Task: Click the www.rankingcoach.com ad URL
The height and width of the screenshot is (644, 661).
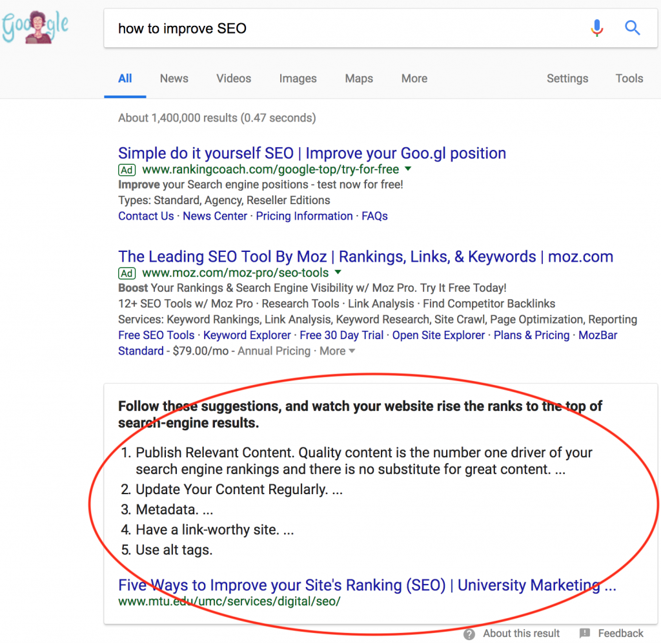Action: [x=270, y=169]
